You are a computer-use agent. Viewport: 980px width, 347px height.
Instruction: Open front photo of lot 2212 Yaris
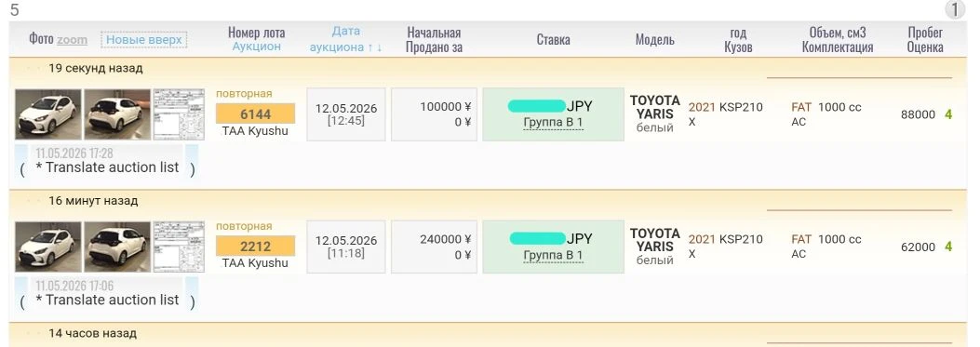[x=48, y=247]
